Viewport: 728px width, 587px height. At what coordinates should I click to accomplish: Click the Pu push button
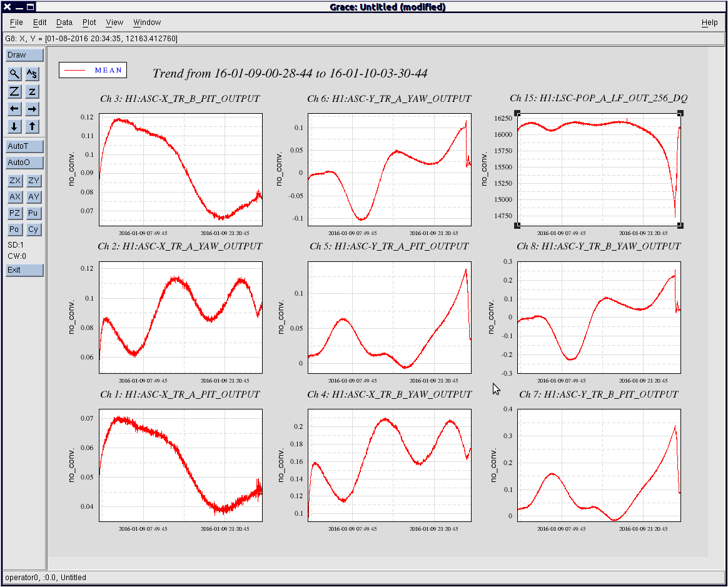coord(33,213)
